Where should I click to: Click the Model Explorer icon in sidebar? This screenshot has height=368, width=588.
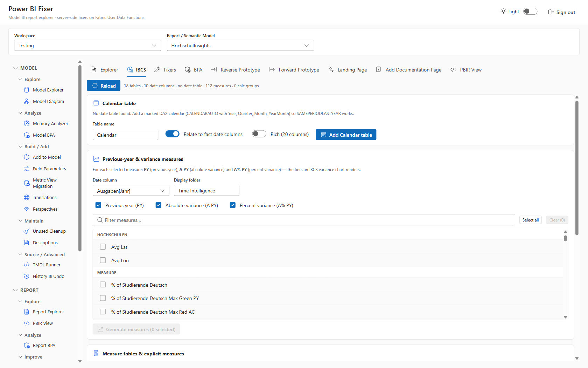(x=27, y=90)
